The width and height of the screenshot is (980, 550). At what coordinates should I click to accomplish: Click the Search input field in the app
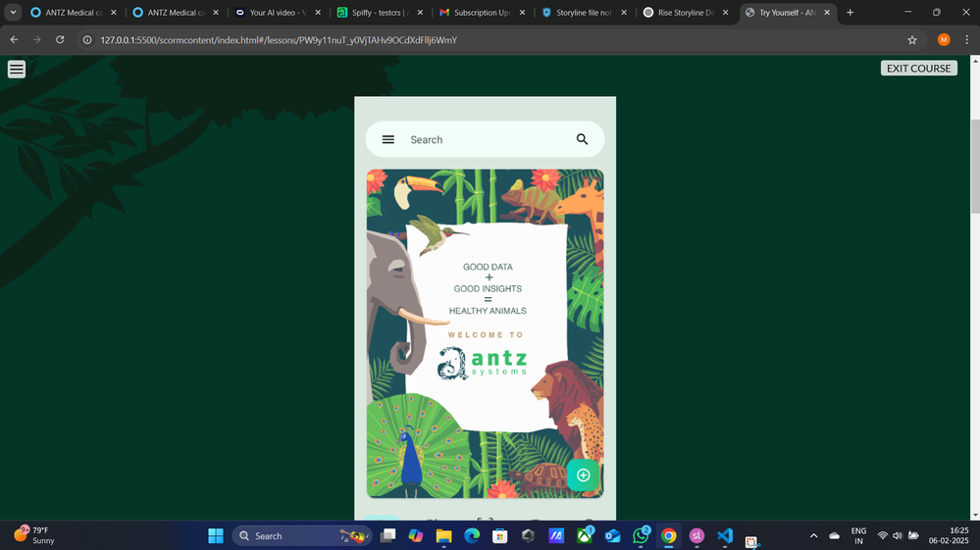tap(485, 139)
